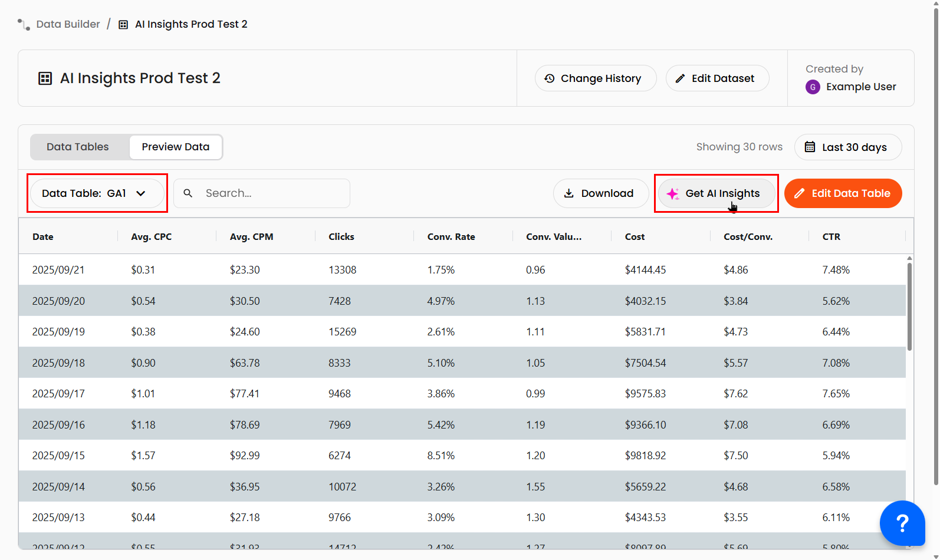Click the dataset grid icon beside title

point(45,78)
